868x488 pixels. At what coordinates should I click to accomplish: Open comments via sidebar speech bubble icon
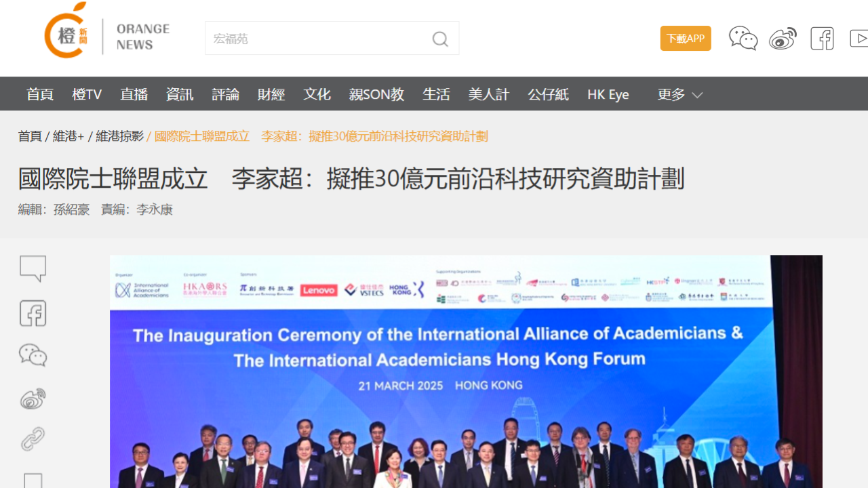[33, 268]
